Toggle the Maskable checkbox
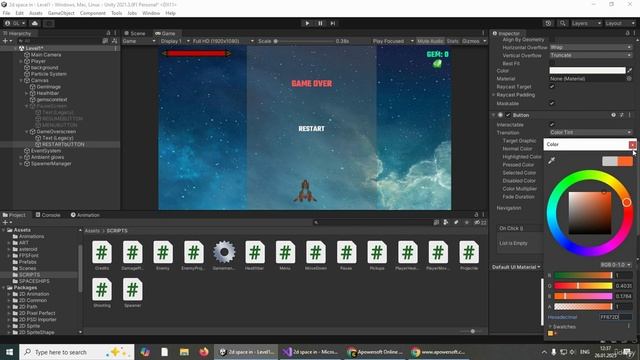Viewport: 640px width, 360px height. (x=552, y=103)
